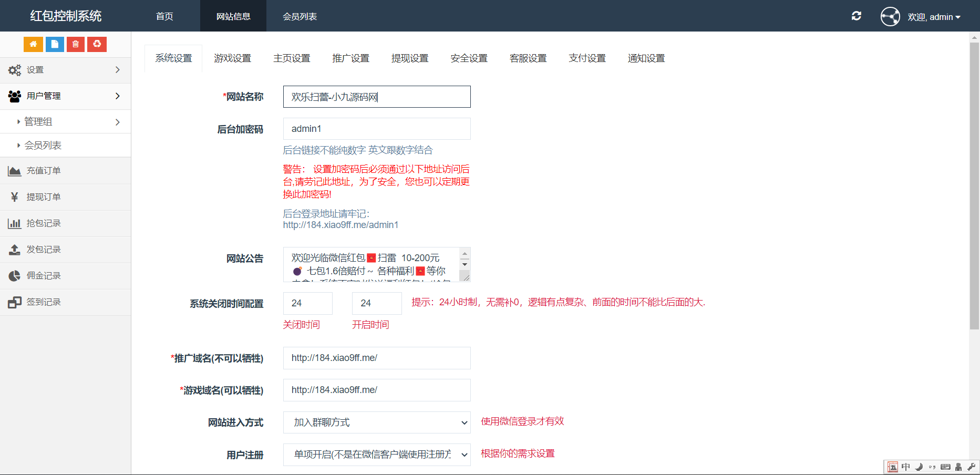Open the wrench settings icon in IME bar
The width and height of the screenshot is (980, 475).
(971, 467)
